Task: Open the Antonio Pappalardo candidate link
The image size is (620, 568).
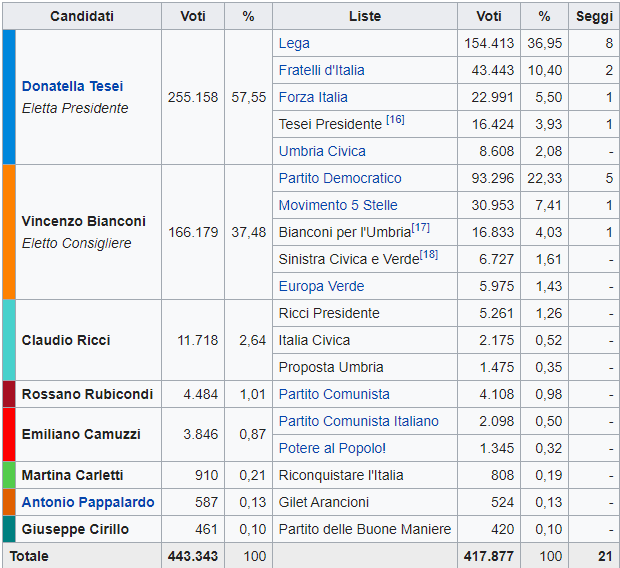Action: point(88,502)
